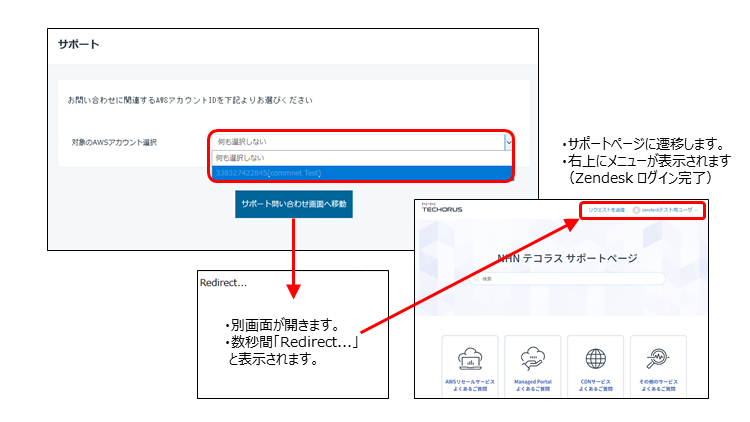
Task: Open the CDNサービス globe icon
Action: click(x=596, y=359)
